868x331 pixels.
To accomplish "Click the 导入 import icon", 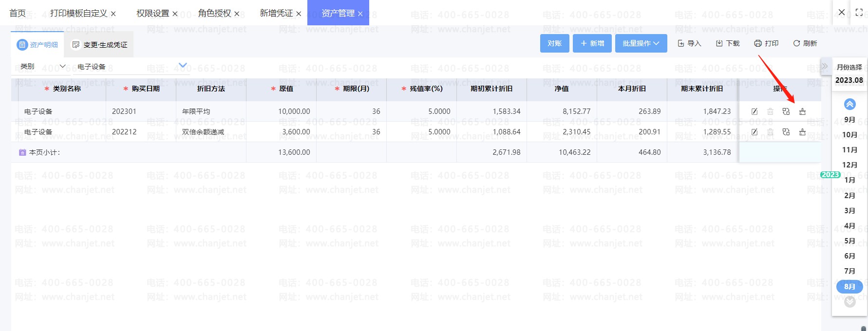I will 681,43.
